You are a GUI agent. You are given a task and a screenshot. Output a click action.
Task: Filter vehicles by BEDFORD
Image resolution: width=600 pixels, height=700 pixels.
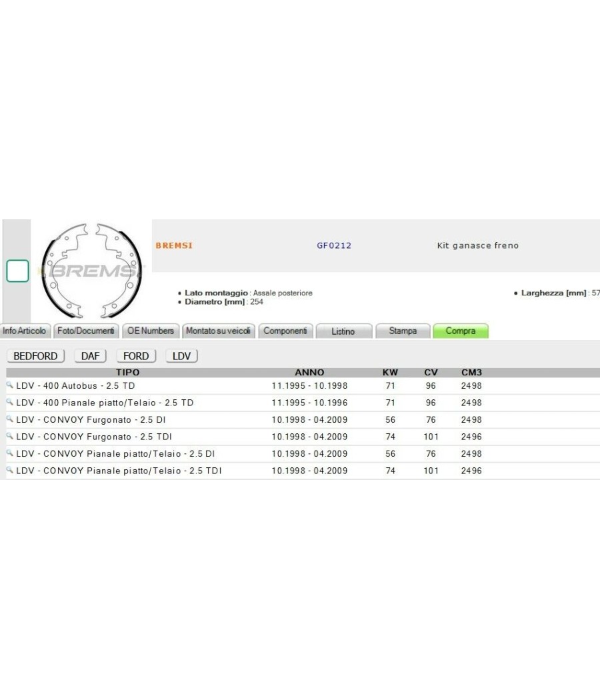pyautogui.click(x=36, y=356)
